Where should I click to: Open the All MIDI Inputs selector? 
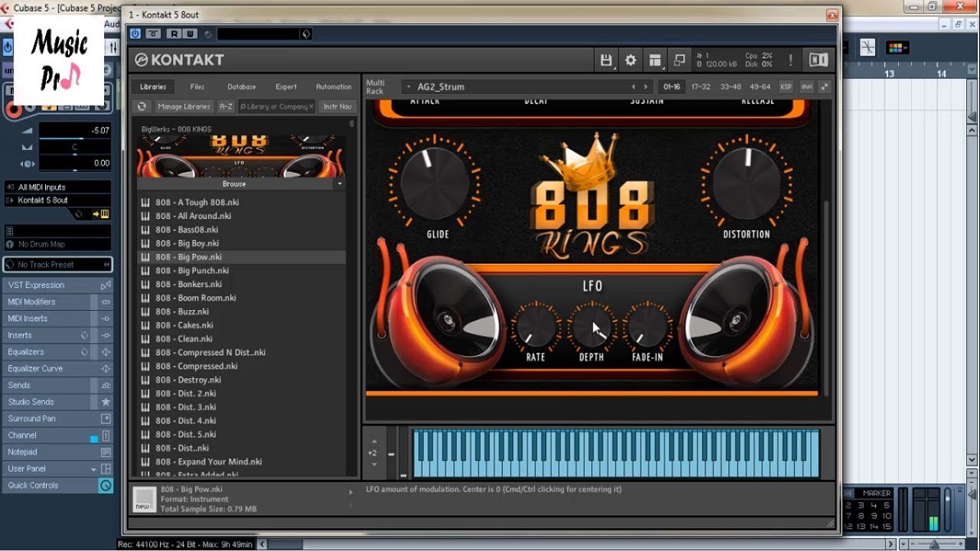tap(58, 187)
